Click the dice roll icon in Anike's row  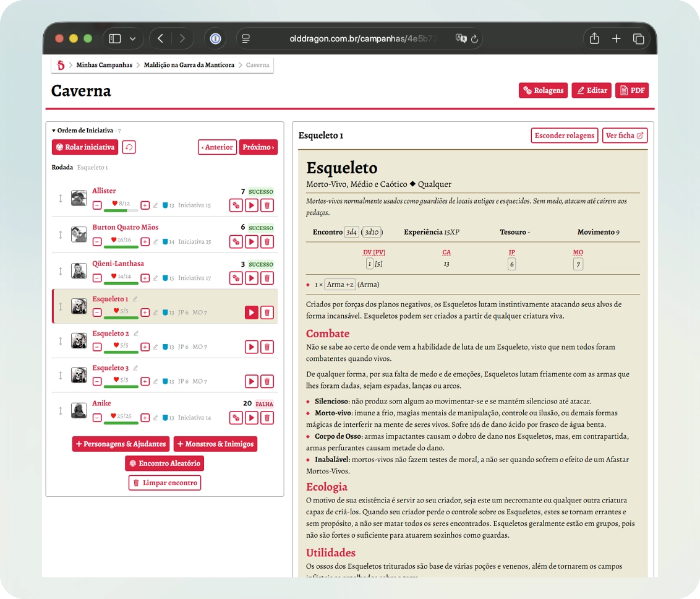[236, 418]
